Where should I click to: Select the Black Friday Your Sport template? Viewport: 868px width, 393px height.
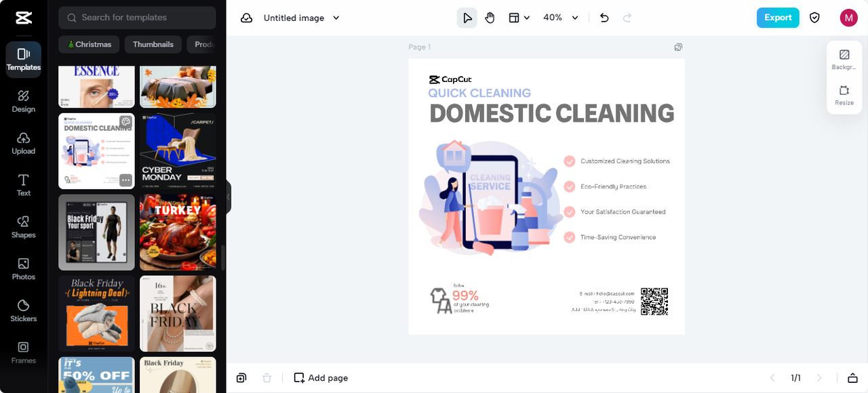(x=96, y=232)
